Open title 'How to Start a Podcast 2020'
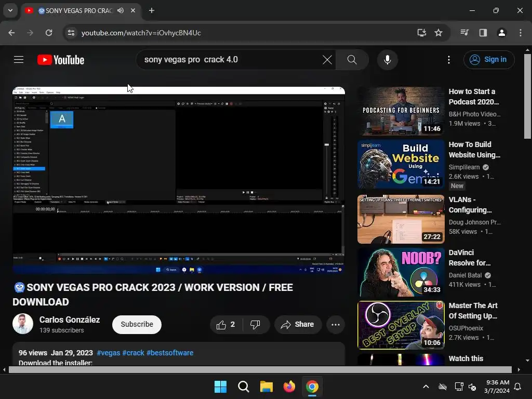 coord(474,97)
